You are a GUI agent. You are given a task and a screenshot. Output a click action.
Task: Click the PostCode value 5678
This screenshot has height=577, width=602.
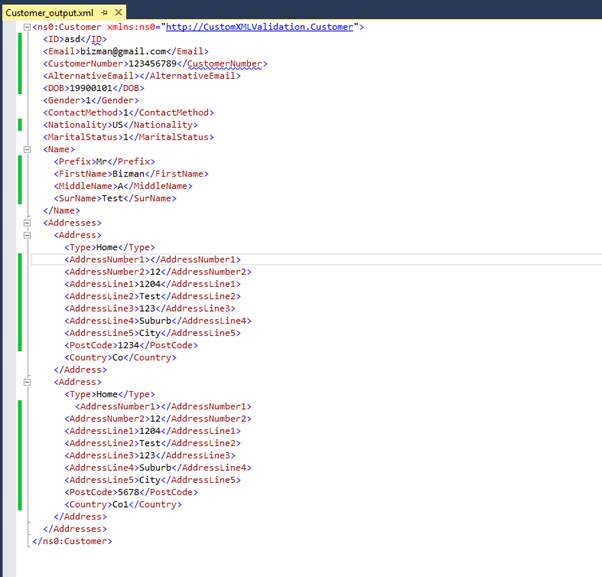click(129, 492)
